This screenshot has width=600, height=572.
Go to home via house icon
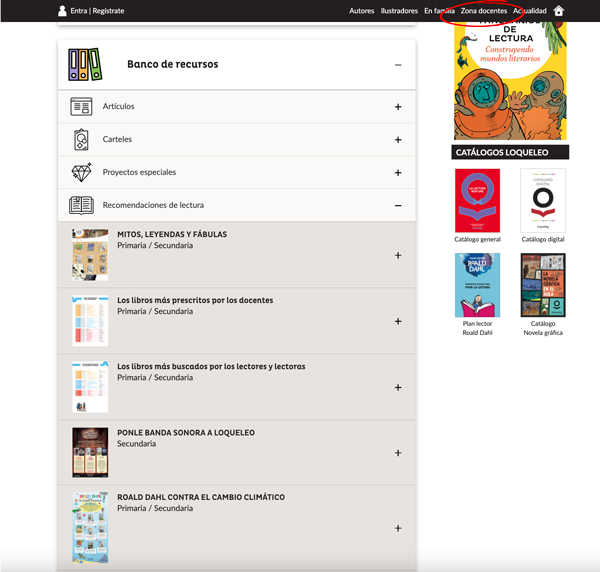559,11
